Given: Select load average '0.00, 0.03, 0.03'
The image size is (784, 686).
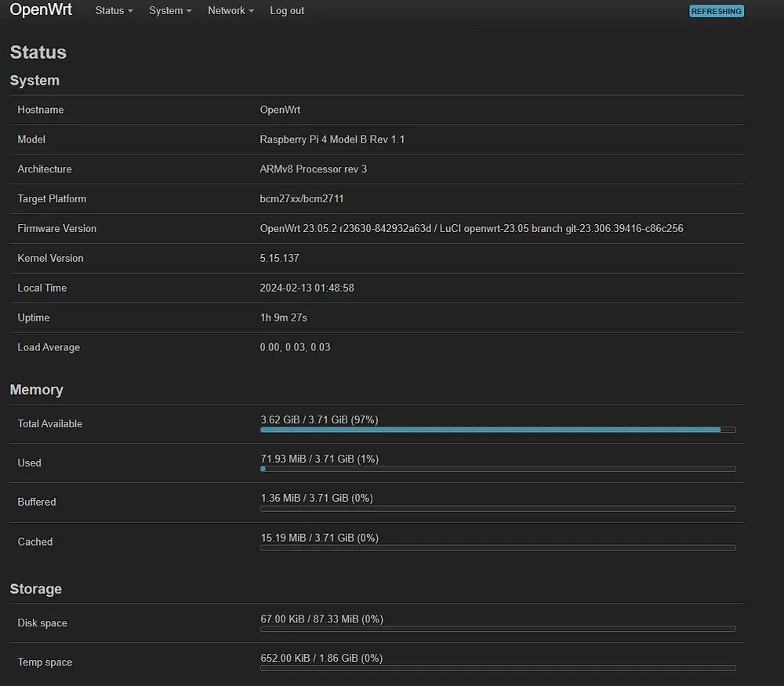Looking at the screenshot, I should (295, 347).
